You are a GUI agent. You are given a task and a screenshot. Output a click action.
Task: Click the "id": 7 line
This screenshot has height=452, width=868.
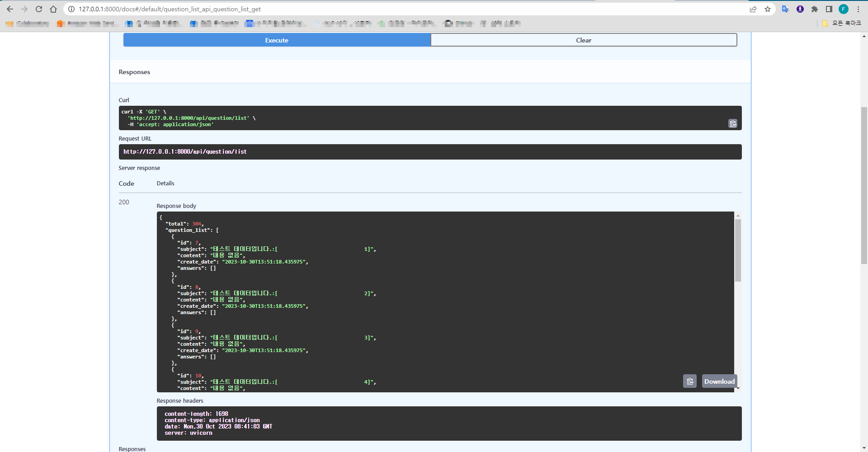(x=189, y=243)
